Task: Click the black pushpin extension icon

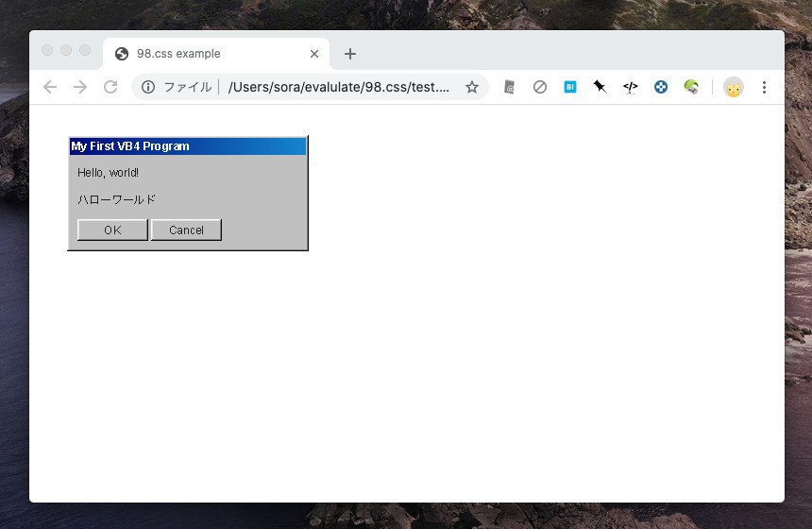Action: (600, 87)
